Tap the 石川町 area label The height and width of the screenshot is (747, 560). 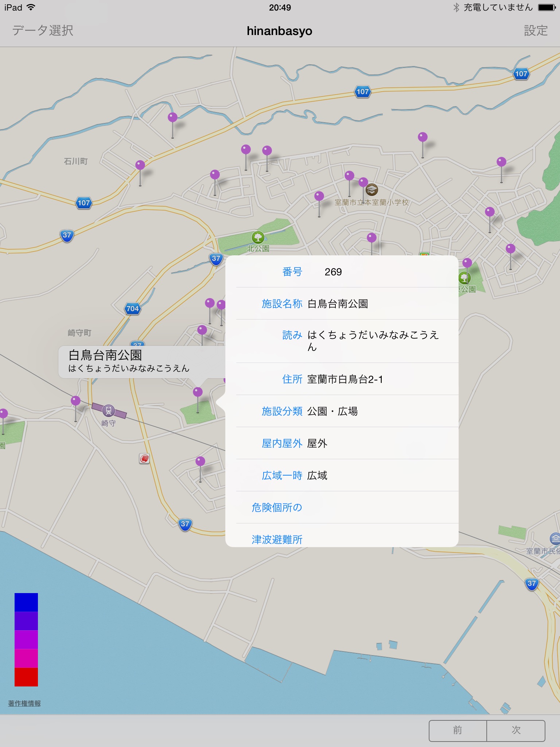pos(76,161)
